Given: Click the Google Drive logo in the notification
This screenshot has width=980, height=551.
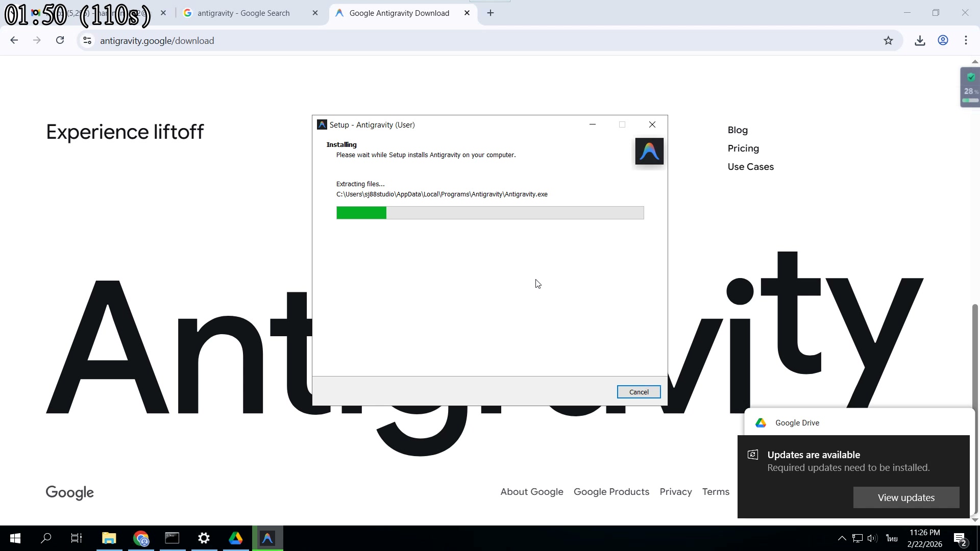Looking at the screenshot, I should 761,422.
